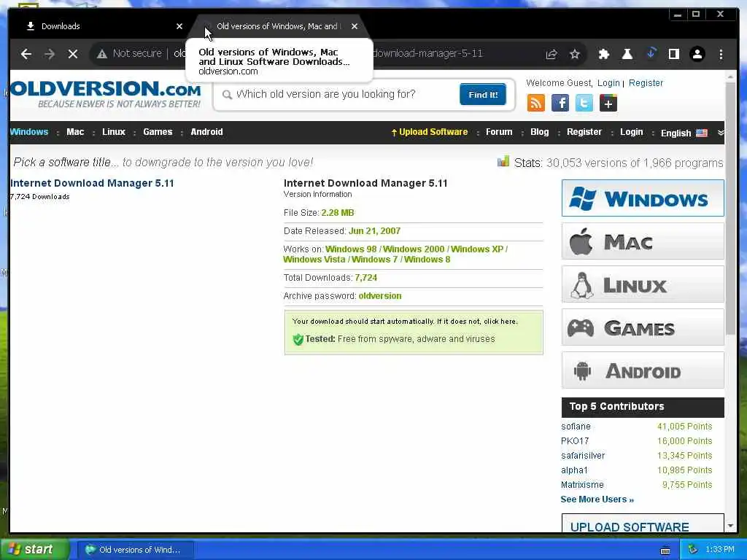Screen dimensions: 747x560
Task: Open the Mac nav menu item
Action: tap(75, 132)
